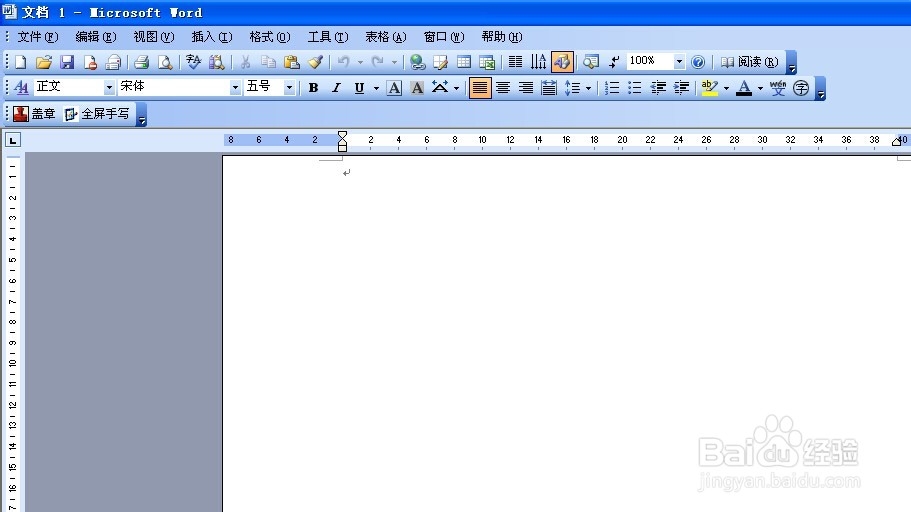
Task: Open character scaling dropdown arrow
Action: tap(456, 88)
